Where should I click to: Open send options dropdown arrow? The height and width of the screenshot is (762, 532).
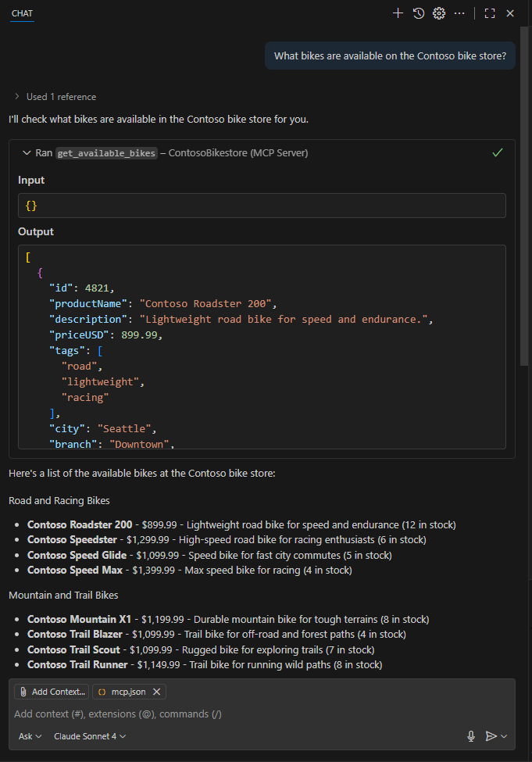point(504,736)
